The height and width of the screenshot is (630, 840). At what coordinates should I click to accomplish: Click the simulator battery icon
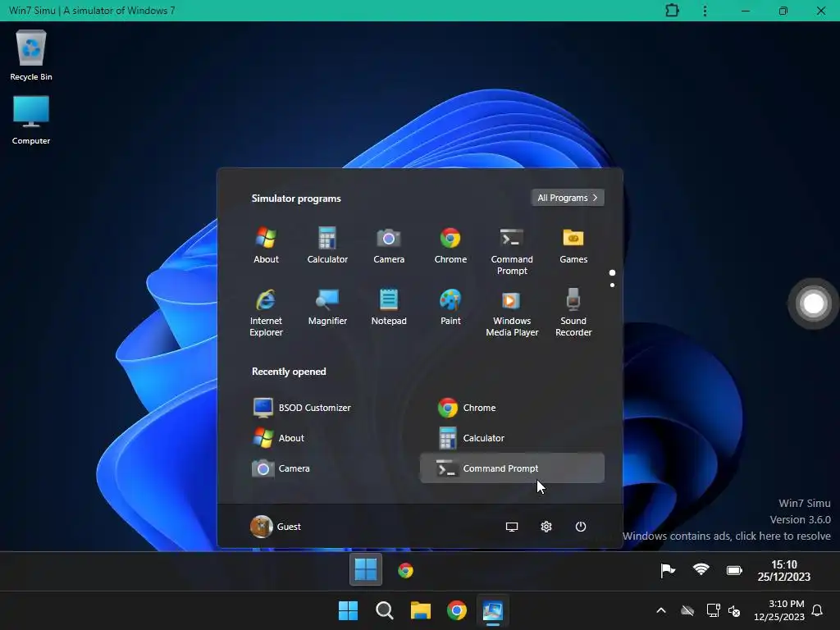click(734, 571)
